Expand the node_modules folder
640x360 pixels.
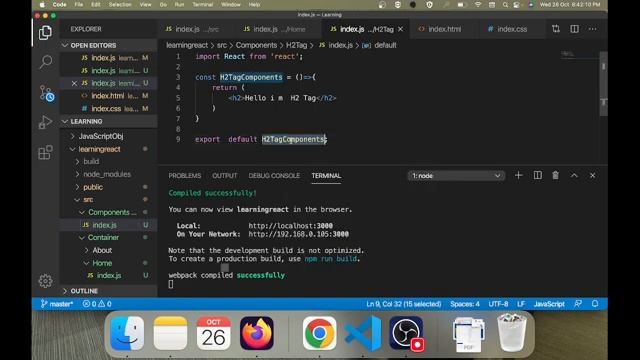[107, 174]
